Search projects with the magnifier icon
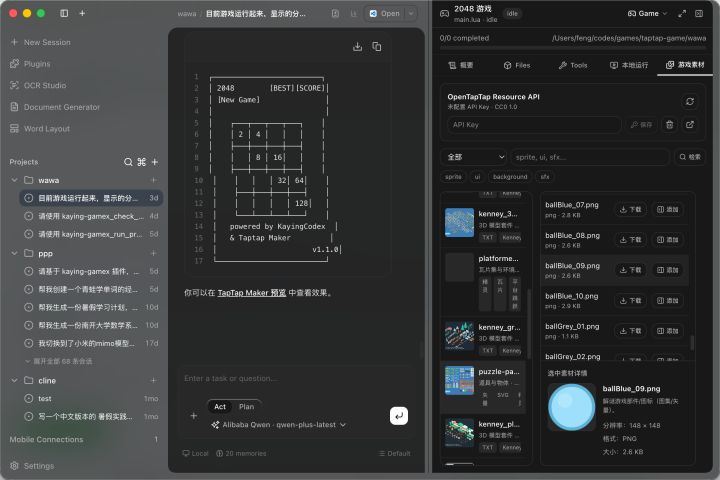The image size is (720, 480). click(128, 162)
